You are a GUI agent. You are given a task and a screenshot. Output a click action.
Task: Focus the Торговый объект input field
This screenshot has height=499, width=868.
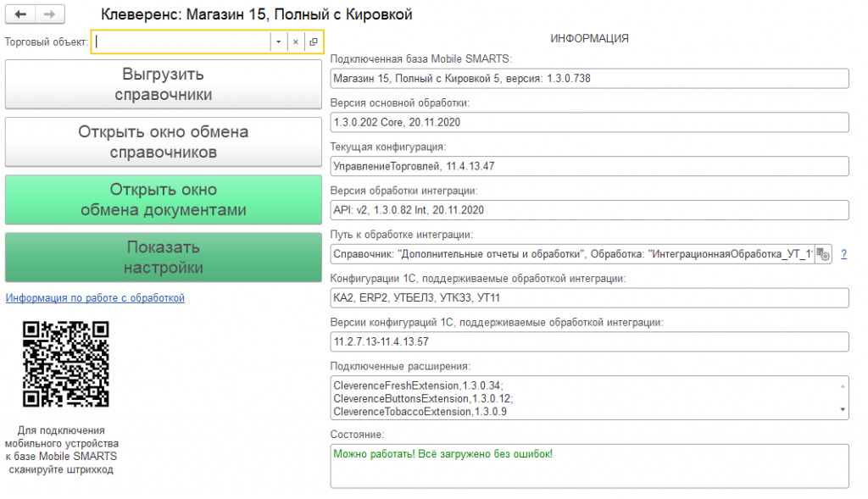[x=181, y=42]
